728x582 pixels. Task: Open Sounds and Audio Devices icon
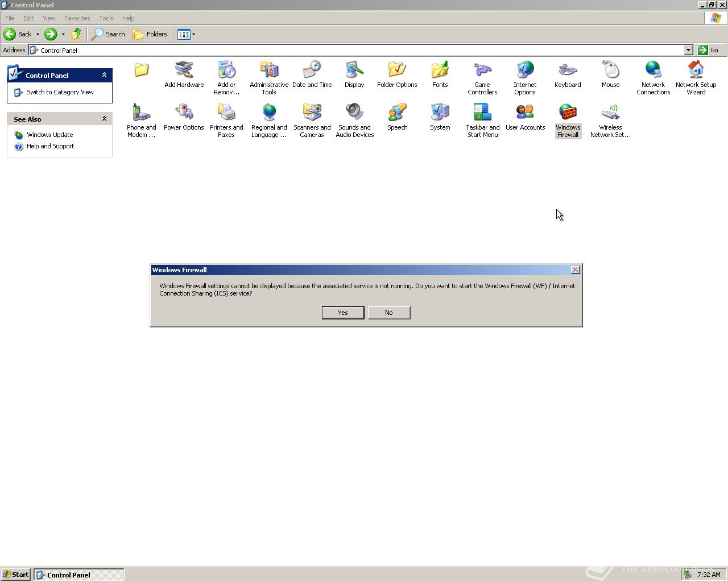(x=354, y=120)
